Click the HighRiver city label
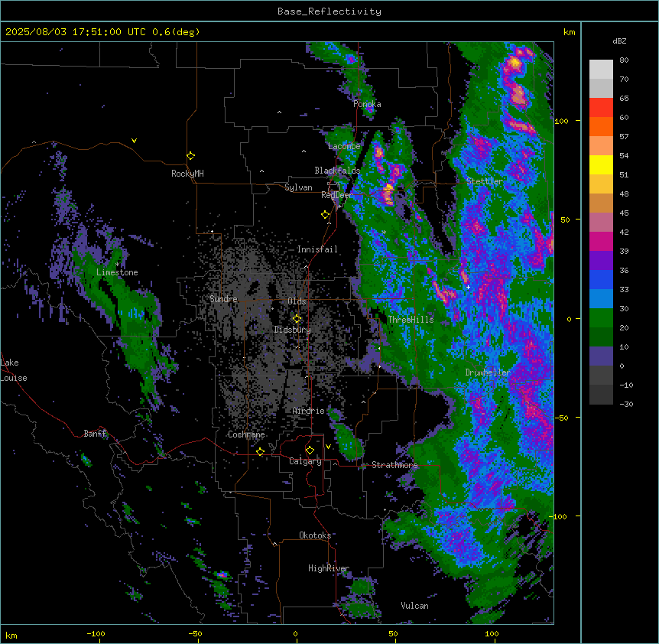Image resolution: width=659 pixels, height=644 pixels. point(329,568)
